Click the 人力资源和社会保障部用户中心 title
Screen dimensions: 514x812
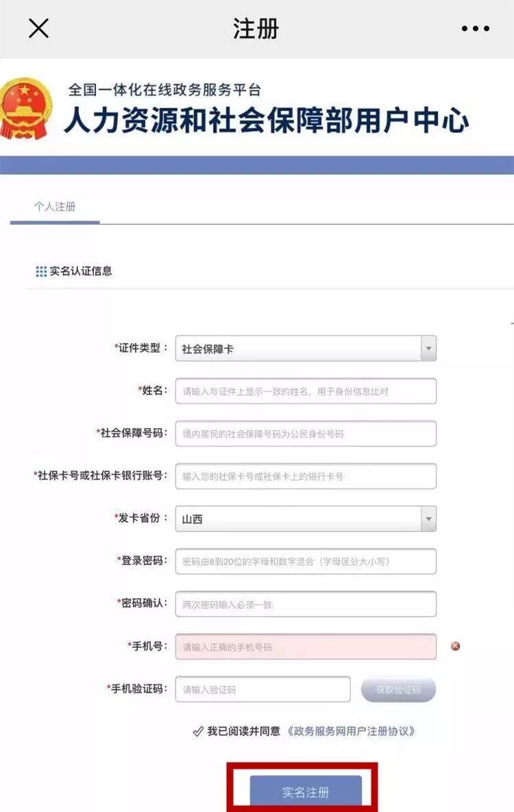pyautogui.click(x=267, y=120)
